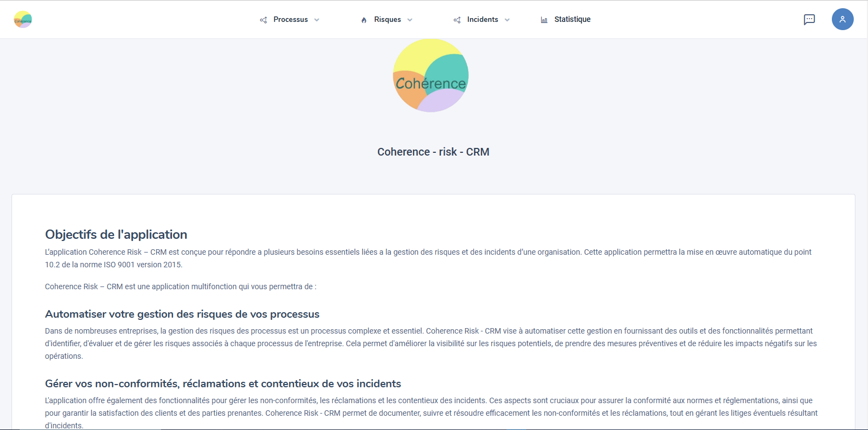
Task: Expand the Incidents dropdown chevron
Action: (x=507, y=20)
